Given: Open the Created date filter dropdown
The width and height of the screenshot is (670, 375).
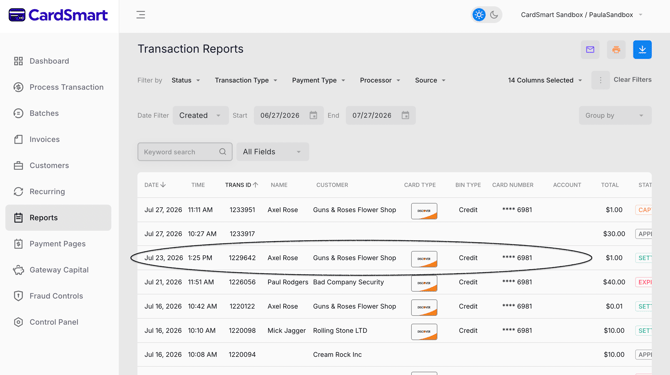Looking at the screenshot, I should coord(200,115).
